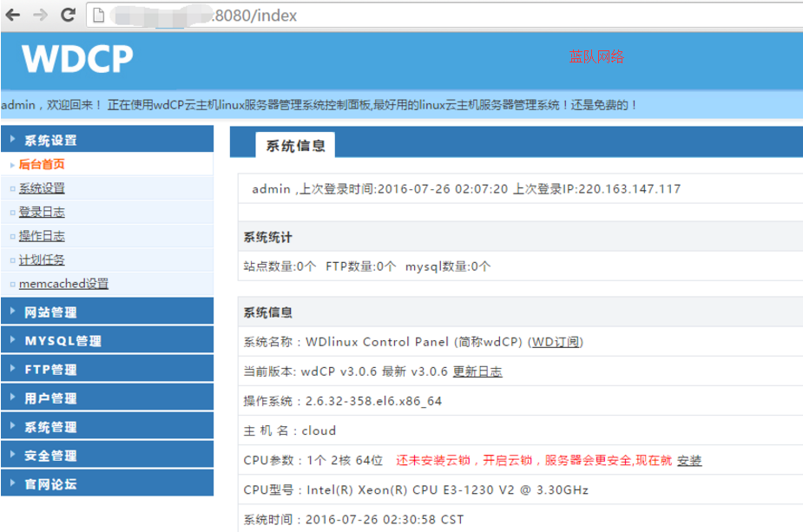Open the 计划任务 sidebar link
Image resolution: width=803 pixels, height=532 pixels.
tap(42, 259)
